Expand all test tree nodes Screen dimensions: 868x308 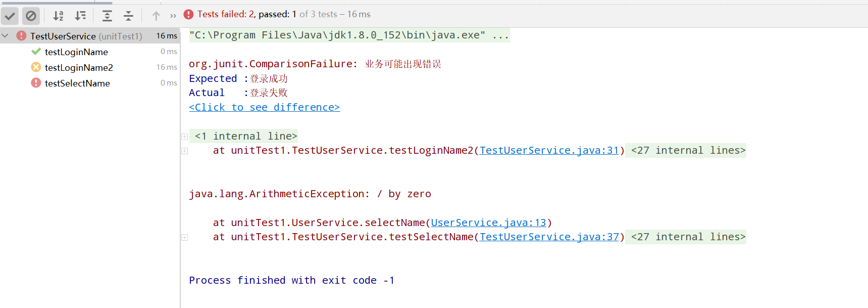(x=107, y=16)
